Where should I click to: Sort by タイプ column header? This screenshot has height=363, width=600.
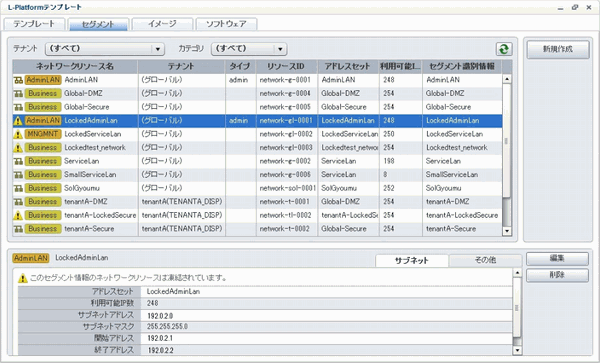(x=240, y=67)
